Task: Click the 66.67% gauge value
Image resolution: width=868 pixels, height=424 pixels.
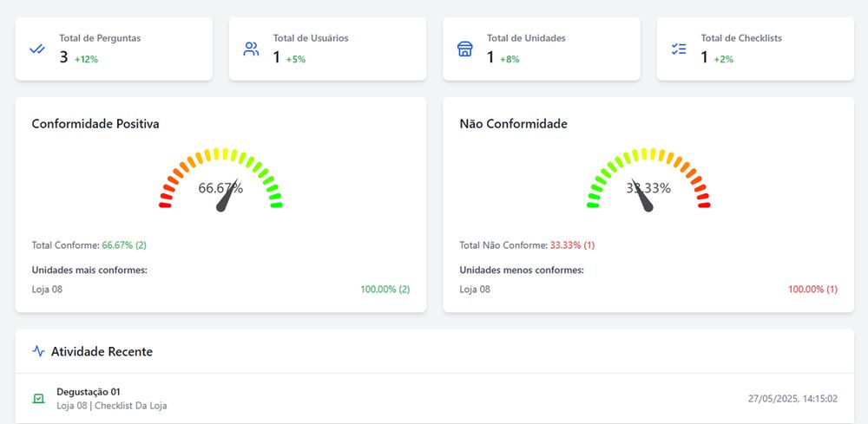Action: [220, 188]
